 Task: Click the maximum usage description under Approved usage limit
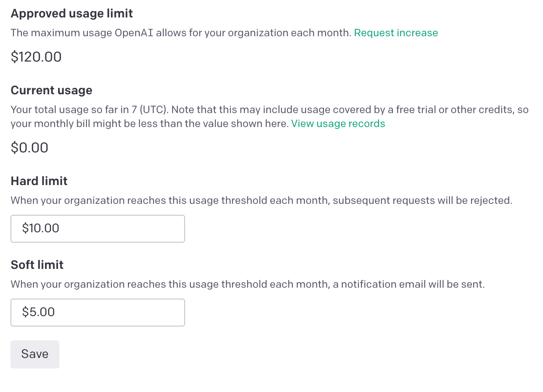tap(181, 33)
